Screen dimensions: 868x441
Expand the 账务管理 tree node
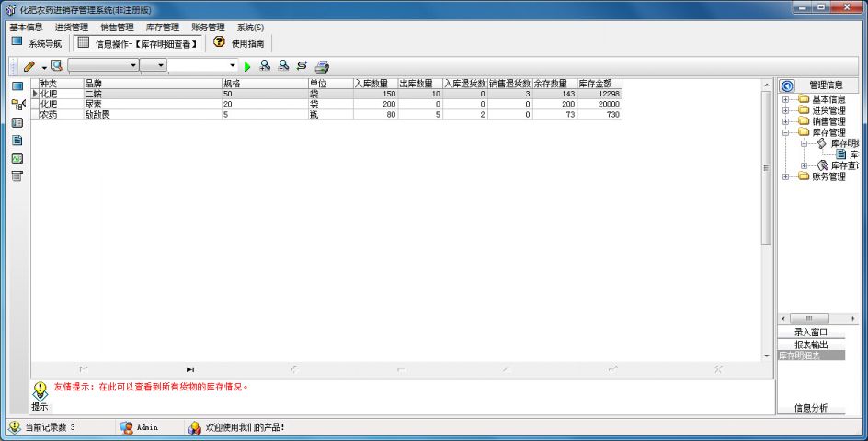point(785,176)
